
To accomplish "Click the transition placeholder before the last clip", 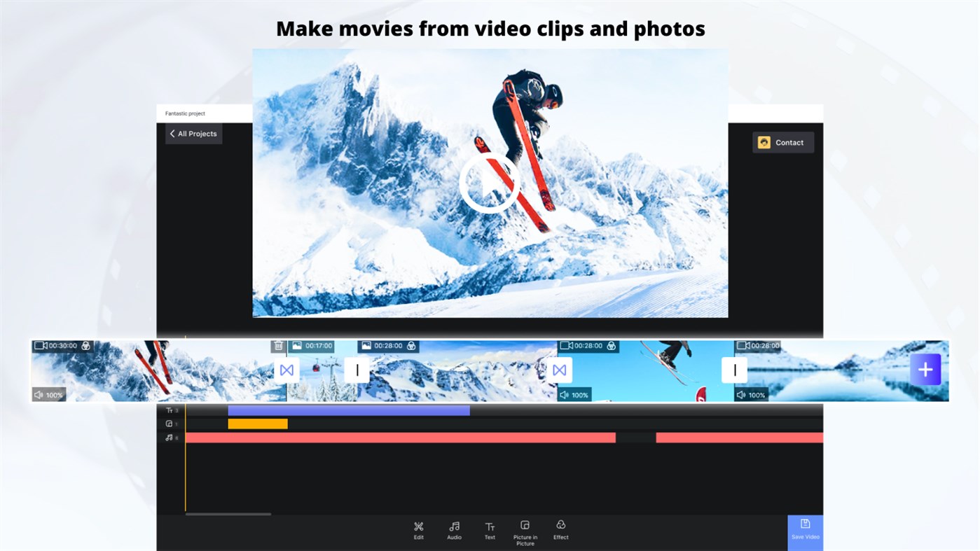I will (734, 370).
